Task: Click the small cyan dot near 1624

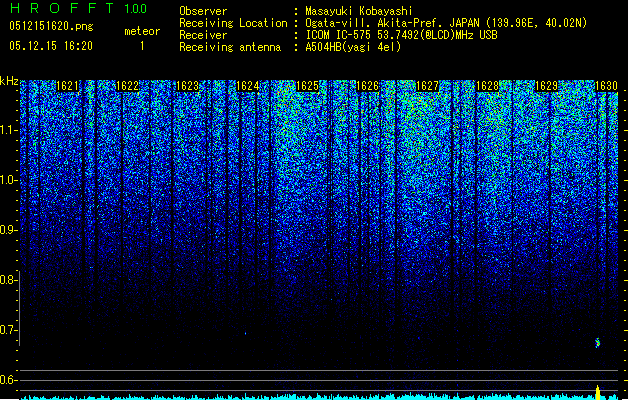Action: tap(246, 333)
